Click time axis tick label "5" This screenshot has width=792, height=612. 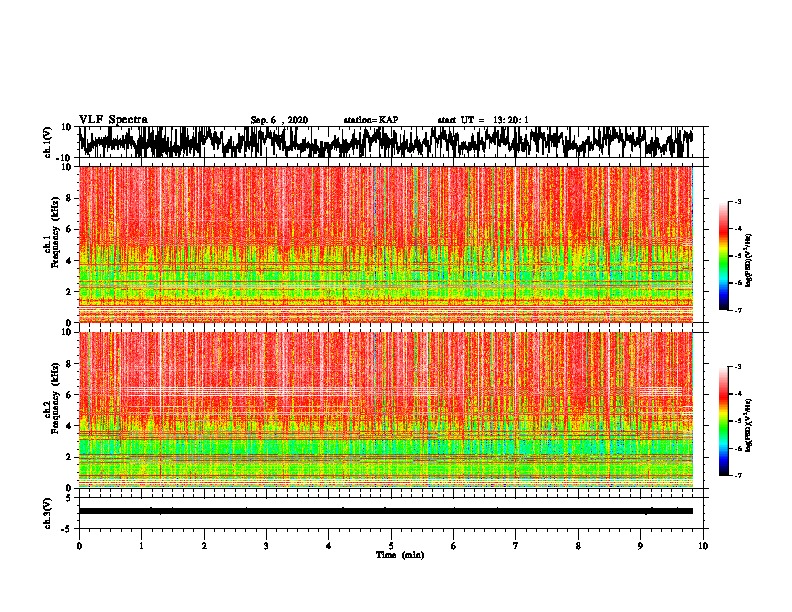tap(391, 546)
